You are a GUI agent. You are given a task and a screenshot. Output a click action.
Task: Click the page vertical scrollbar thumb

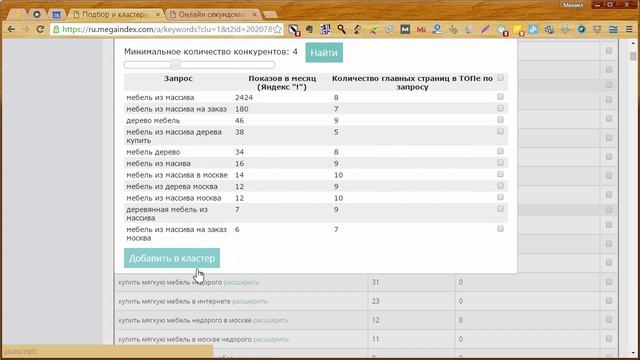click(x=633, y=56)
